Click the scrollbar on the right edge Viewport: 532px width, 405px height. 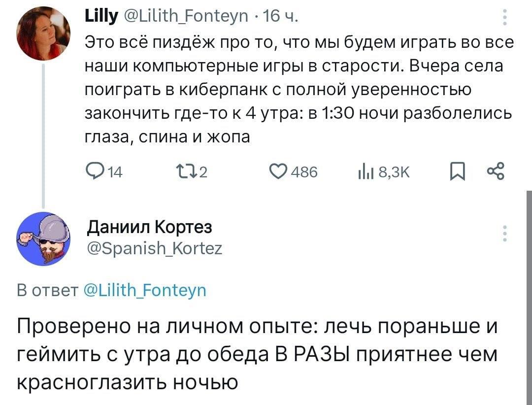529,296
